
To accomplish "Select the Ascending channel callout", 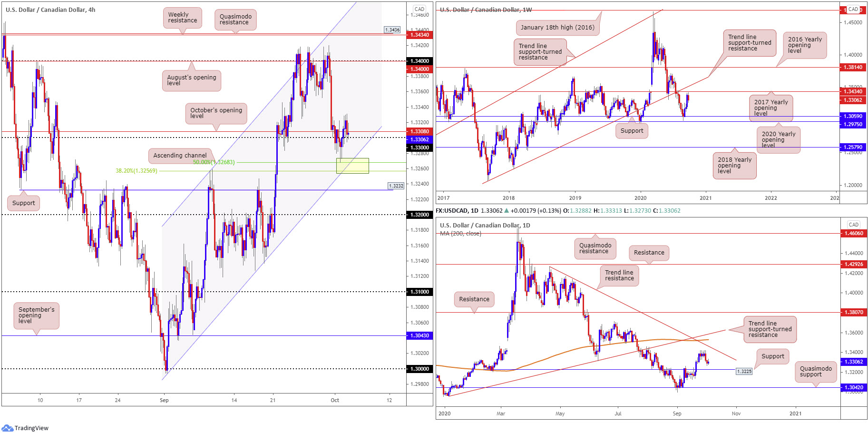I will tap(180, 156).
